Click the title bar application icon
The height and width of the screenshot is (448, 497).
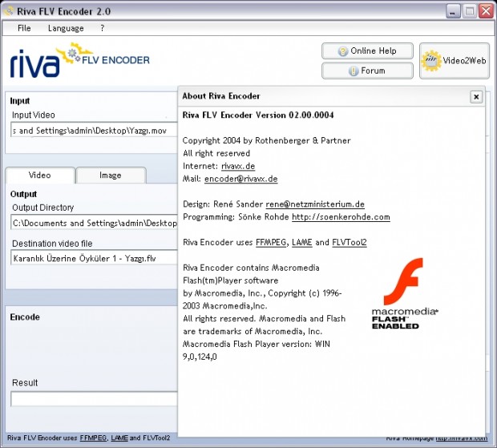click(x=9, y=11)
